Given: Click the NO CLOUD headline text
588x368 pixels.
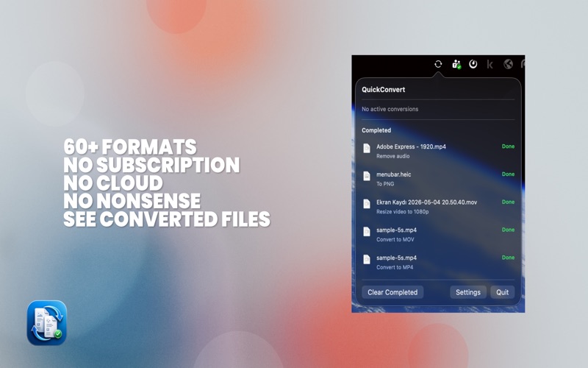Looking at the screenshot, I should point(113,183).
